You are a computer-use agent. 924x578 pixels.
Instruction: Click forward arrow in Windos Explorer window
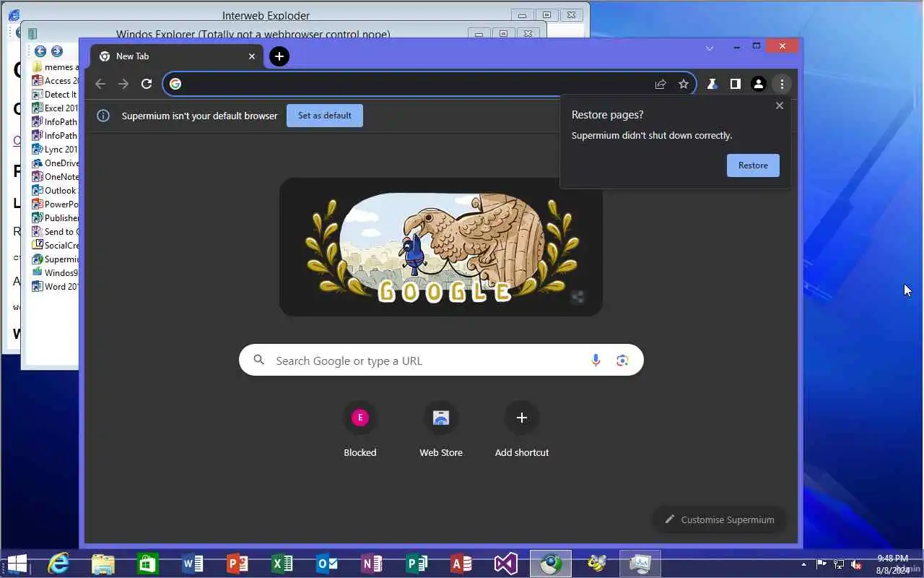tap(57, 51)
